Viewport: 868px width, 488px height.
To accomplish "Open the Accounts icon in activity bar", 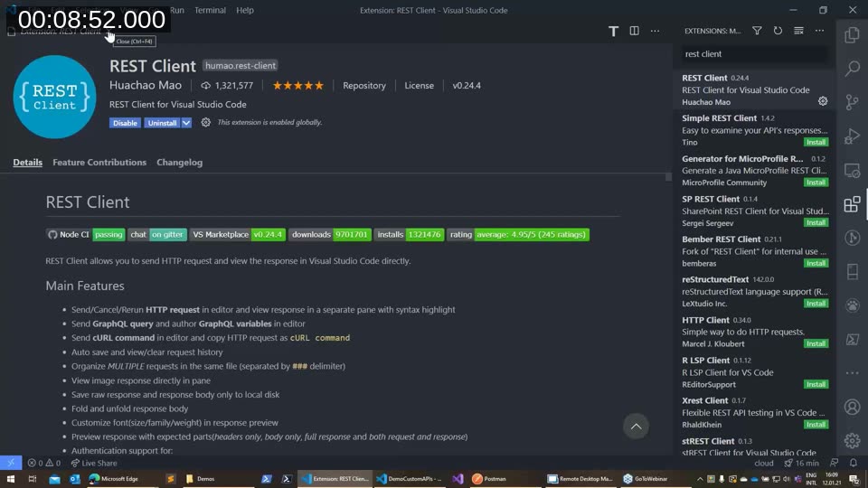I will coord(852,407).
